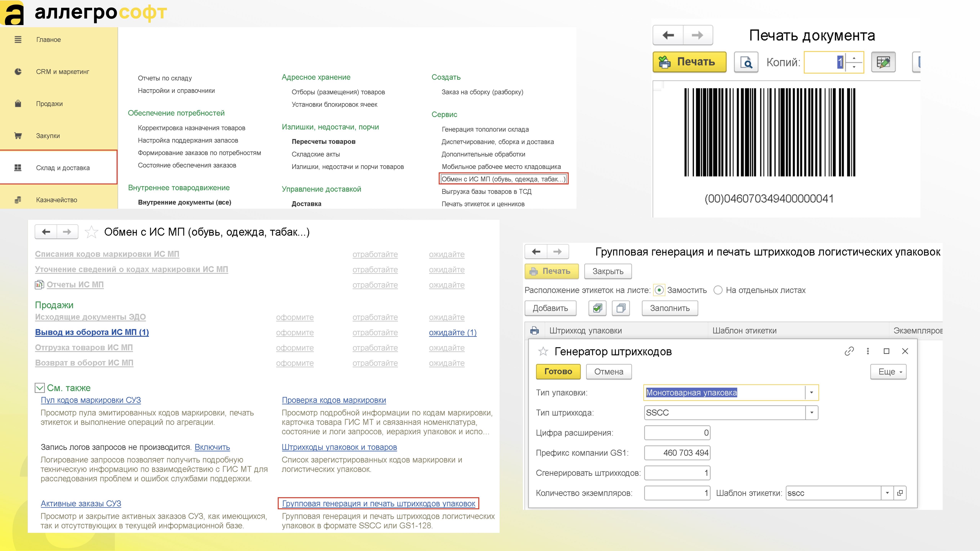Click the Готово button

pos(558,372)
